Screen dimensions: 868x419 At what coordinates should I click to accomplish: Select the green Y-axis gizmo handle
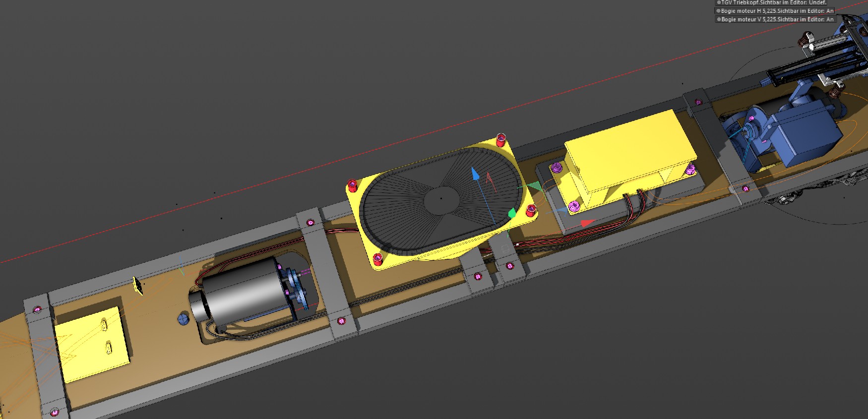512,214
